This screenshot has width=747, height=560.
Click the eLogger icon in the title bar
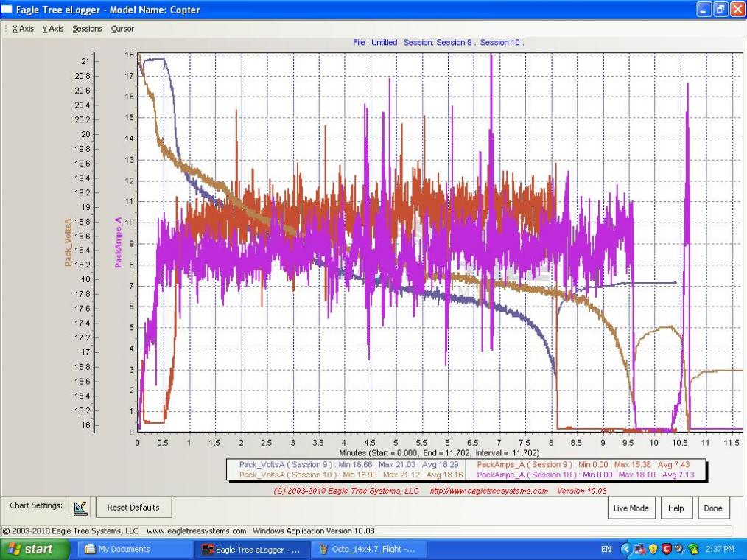pyautogui.click(x=7, y=10)
